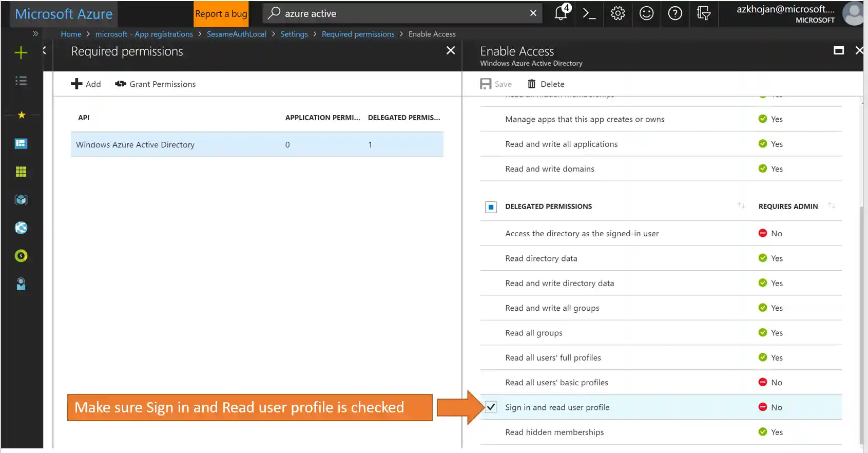Screen dimensions: 868x453
Task: Launch the Cloud Shell console icon
Action: (589, 13)
